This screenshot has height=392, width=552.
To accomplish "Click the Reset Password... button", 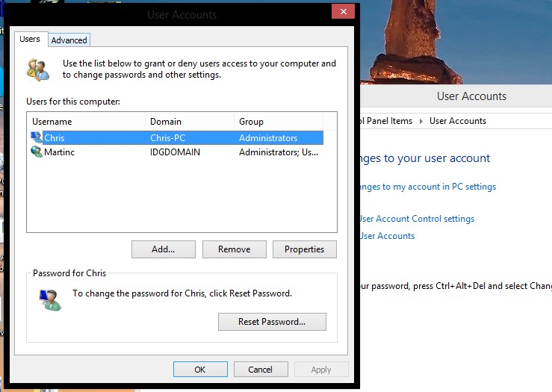I will tap(272, 322).
